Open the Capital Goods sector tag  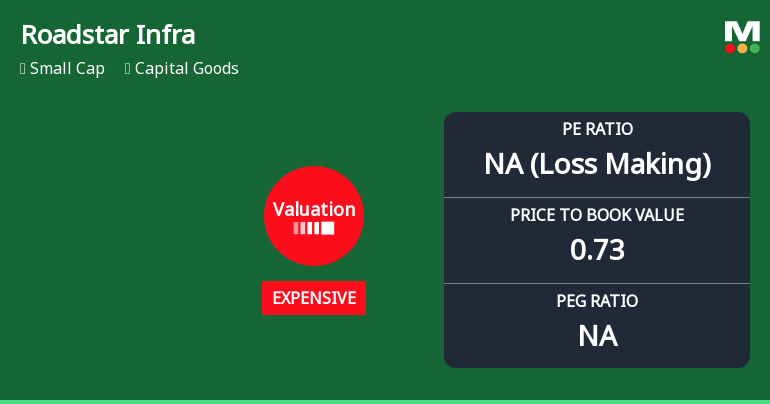coord(186,69)
